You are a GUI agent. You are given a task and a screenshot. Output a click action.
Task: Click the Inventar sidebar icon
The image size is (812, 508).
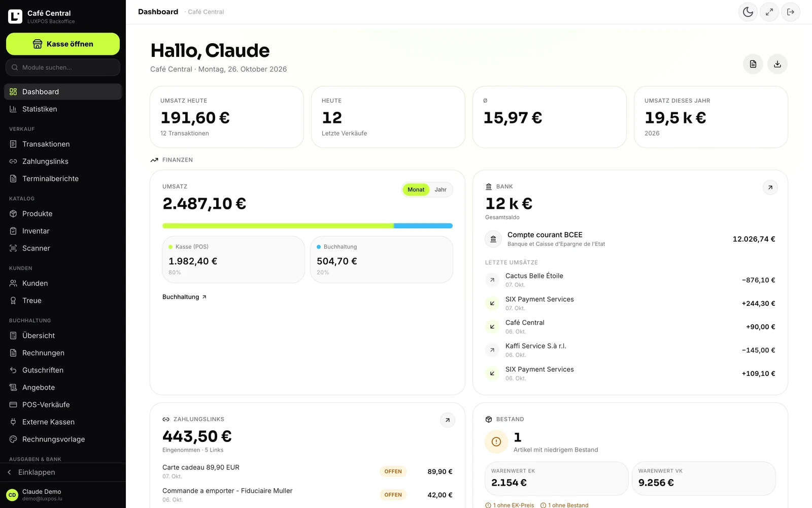click(13, 231)
